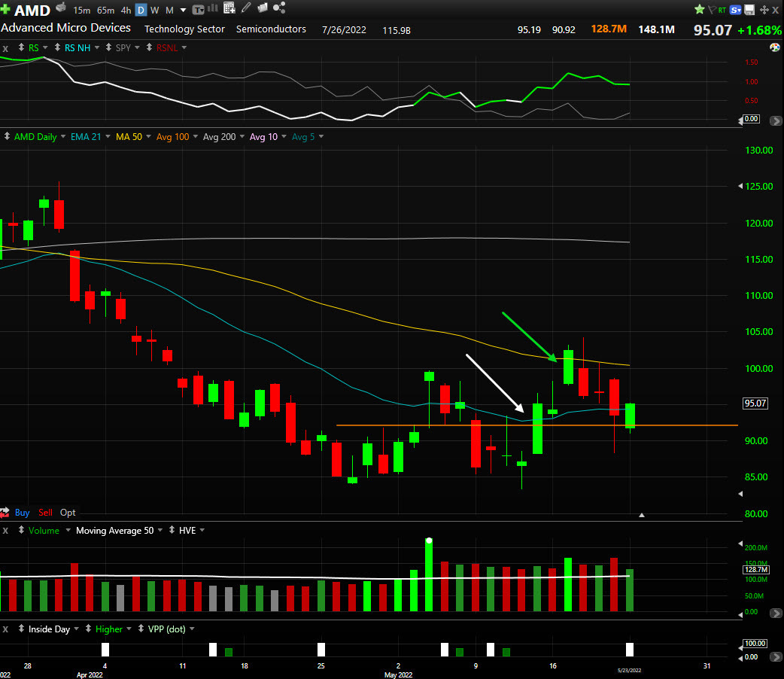Click the white triangle marker on the time axis
Screen dimensions: 784x679
(x=642, y=515)
